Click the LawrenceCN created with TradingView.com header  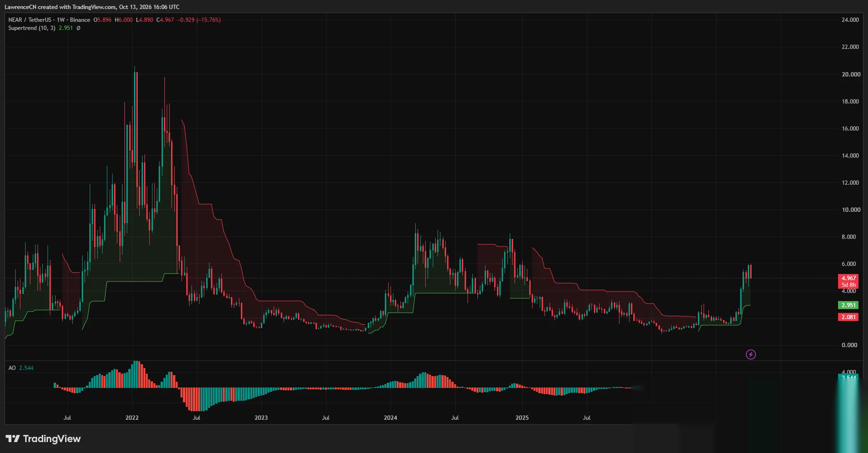(92, 7)
